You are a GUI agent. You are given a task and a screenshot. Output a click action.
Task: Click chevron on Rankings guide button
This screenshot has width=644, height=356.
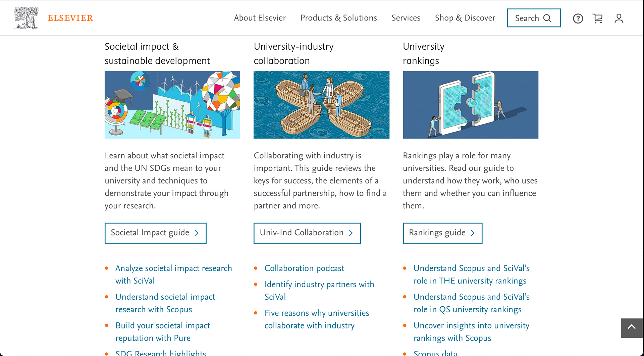pyautogui.click(x=473, y=233)
